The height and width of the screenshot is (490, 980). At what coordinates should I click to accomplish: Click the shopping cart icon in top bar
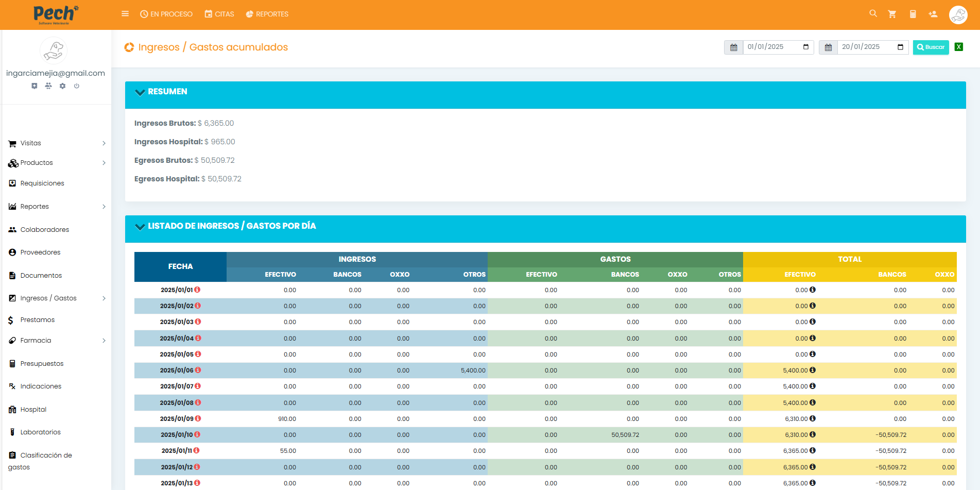(x=892, y=14)
